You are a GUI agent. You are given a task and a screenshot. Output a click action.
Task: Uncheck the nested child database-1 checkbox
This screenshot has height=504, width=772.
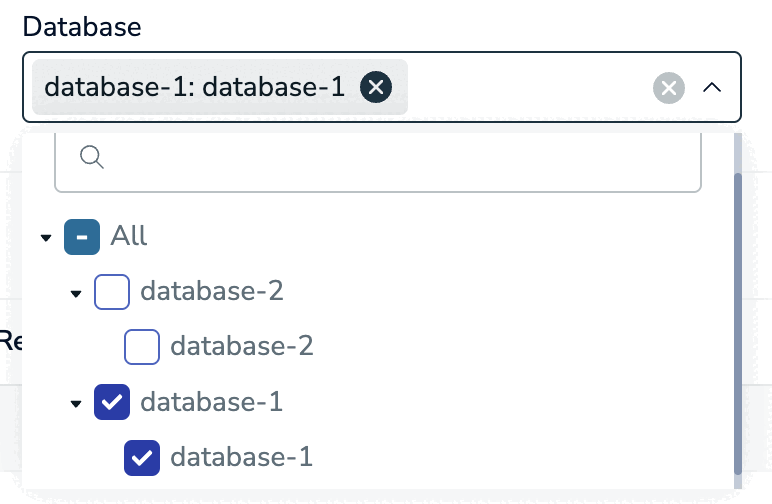(x=142, y=457)
